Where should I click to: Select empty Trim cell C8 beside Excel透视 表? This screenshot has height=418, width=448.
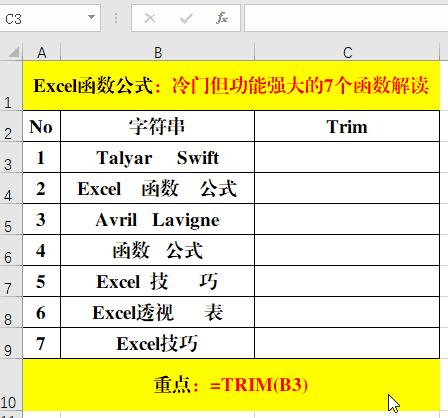point(347,312)
